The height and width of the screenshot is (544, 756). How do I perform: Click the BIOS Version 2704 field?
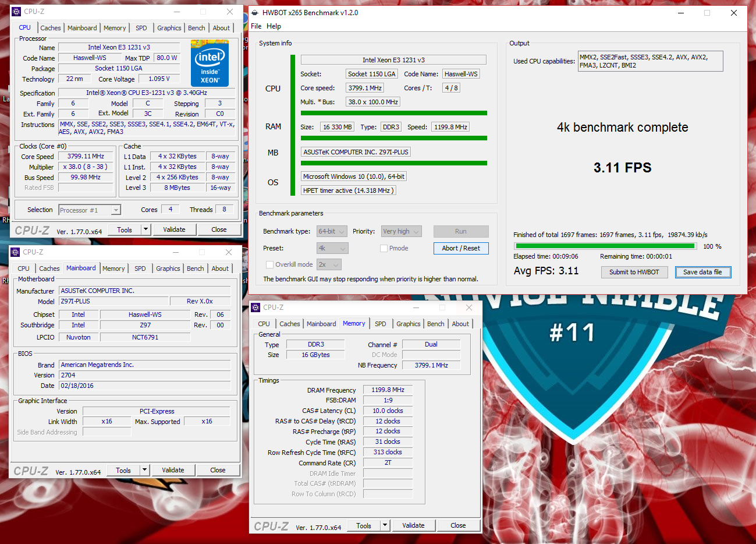click(145, 375)
